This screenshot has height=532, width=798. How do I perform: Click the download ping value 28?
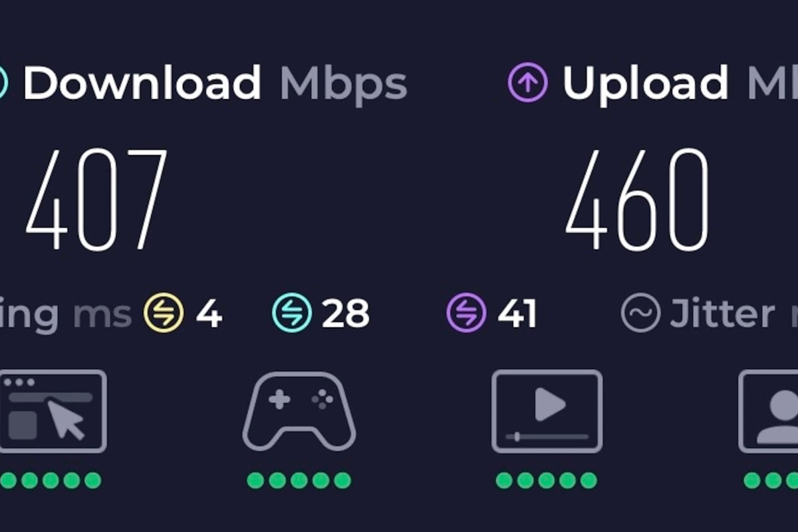345,314
